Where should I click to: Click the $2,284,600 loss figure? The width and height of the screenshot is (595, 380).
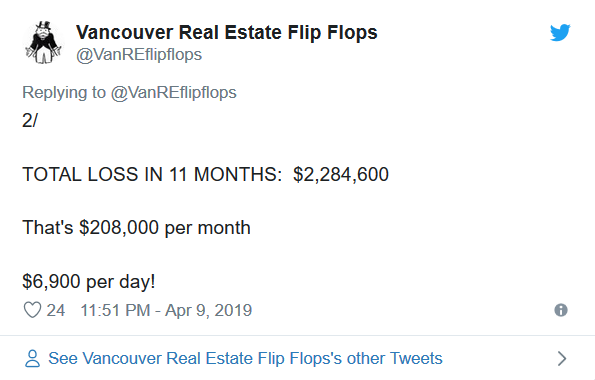(341, 175)
